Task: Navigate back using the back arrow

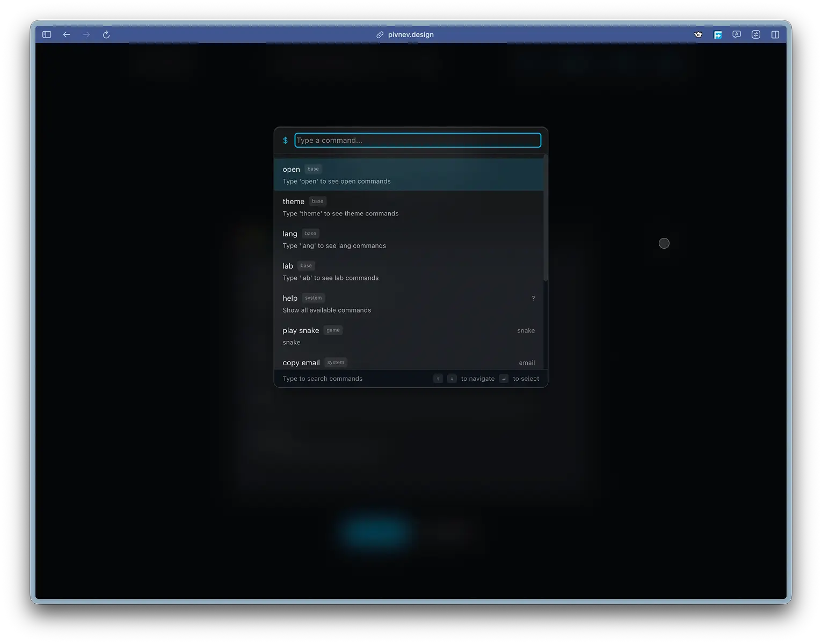Action: [x=66, y=34]
